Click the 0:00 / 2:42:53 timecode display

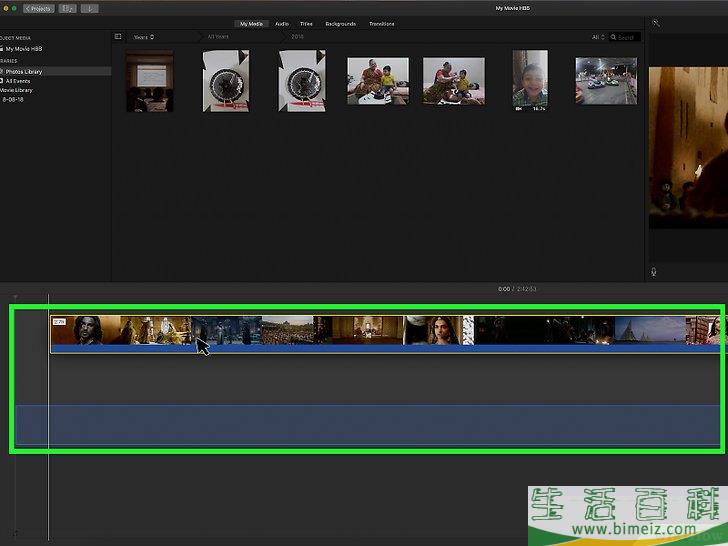(x=517, y=289)
